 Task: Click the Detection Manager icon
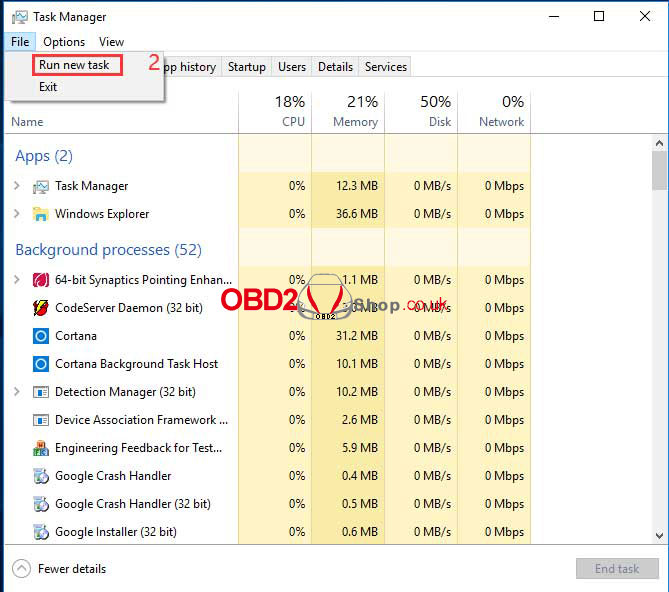click(x=41, y=392)
